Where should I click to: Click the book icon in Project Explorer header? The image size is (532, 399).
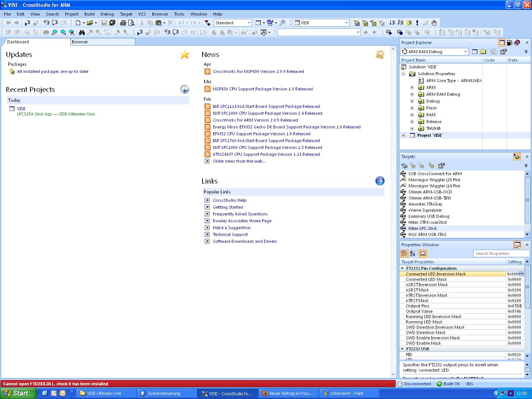517,43
